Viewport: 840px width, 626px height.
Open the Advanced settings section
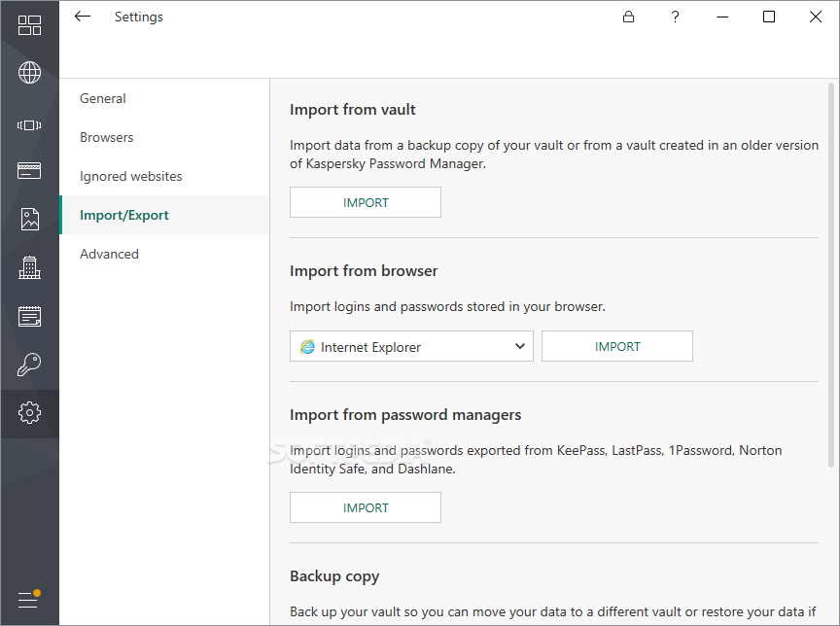coord(164,254)
